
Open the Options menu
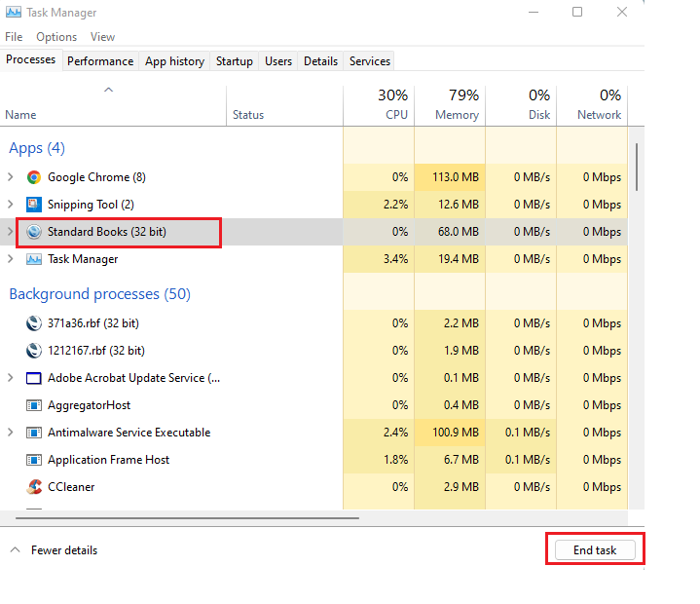click(56, 37)
